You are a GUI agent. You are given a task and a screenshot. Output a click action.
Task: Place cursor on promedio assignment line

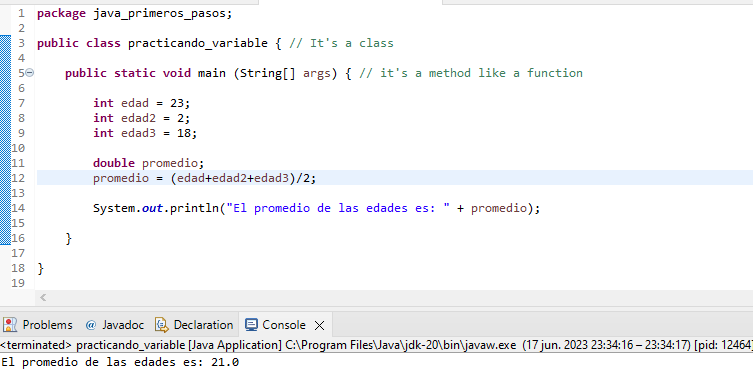click(205, 178)
